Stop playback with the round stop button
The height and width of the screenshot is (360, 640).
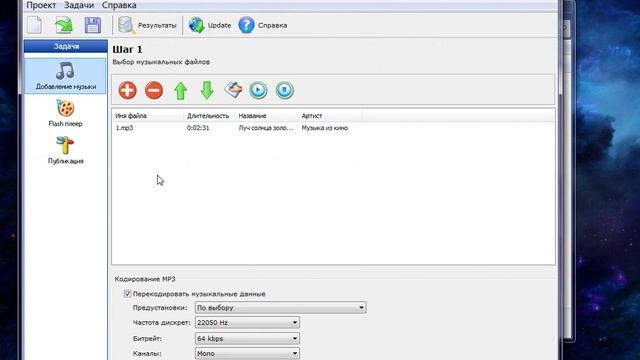tap(284, 90)
